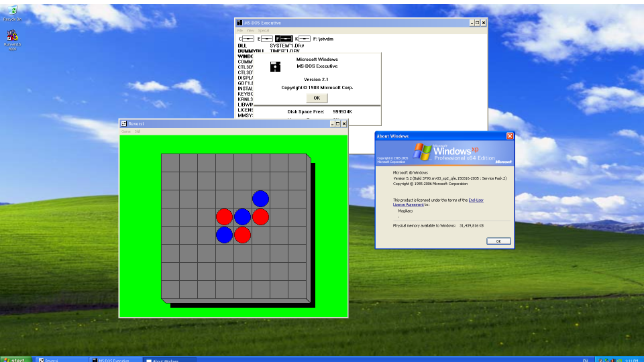Image resolution: width=644 pixels, height=362 pixels.
Task: Click the blue piece in the third board row
Action: click(x=260, y=198)
